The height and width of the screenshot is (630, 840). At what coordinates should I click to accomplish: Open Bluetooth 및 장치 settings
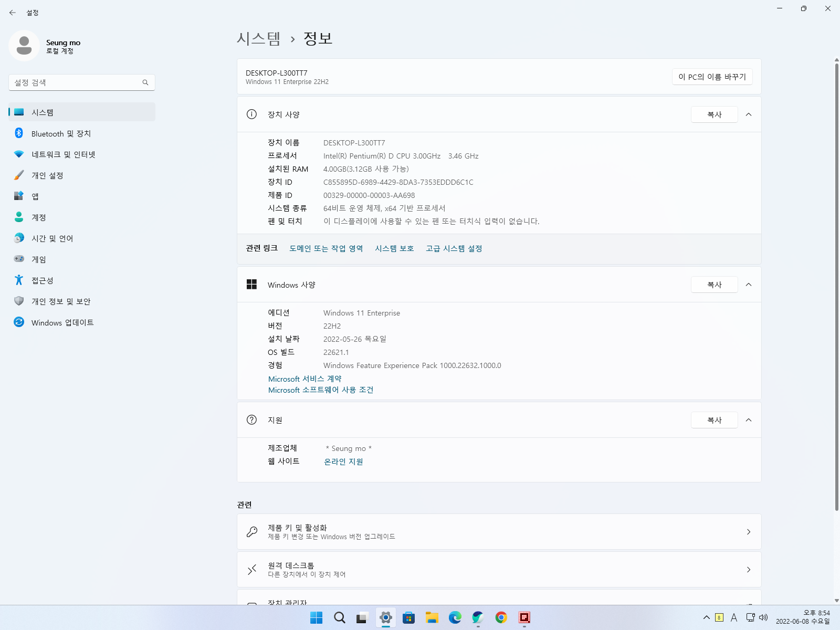[82, 133]
